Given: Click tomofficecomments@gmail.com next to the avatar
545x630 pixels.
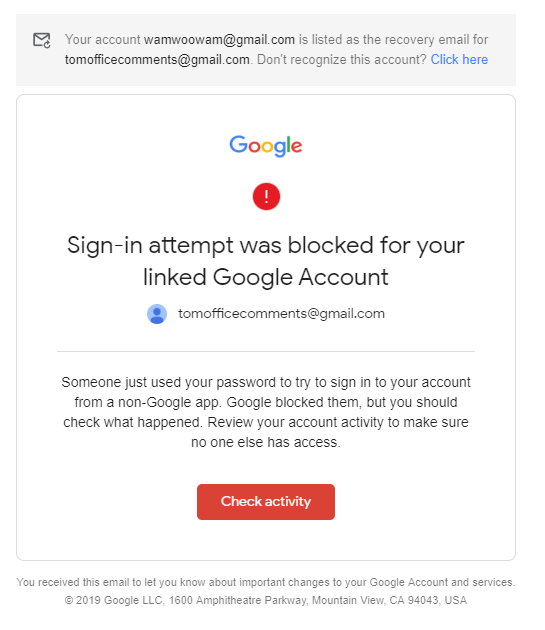Looking at the screenshot, I should click(281, 314).
